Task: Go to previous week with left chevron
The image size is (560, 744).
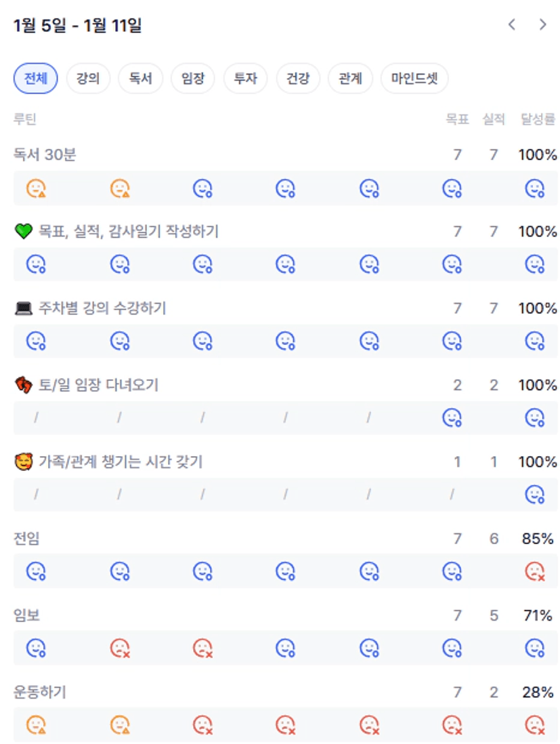Action: coord(512,25)
